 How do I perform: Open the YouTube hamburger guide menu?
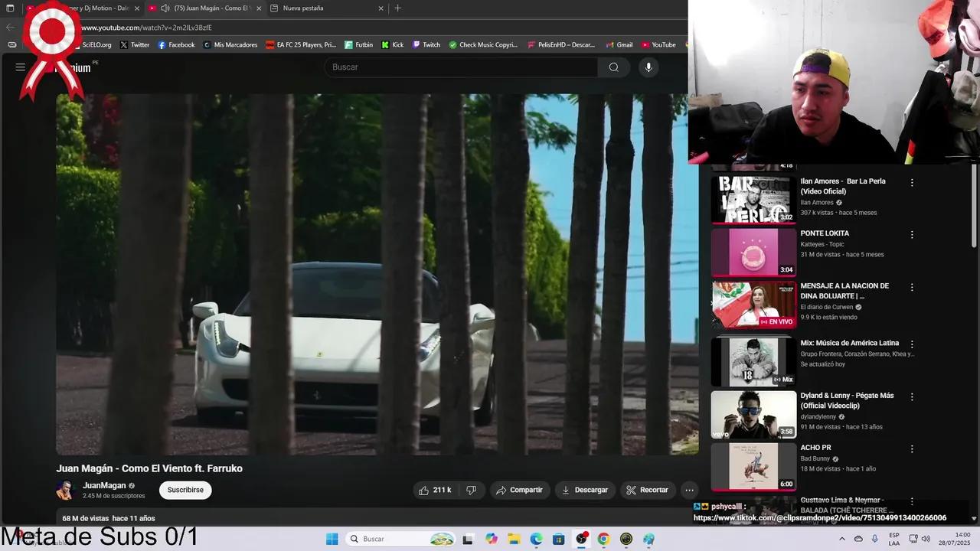pos(21,67)
